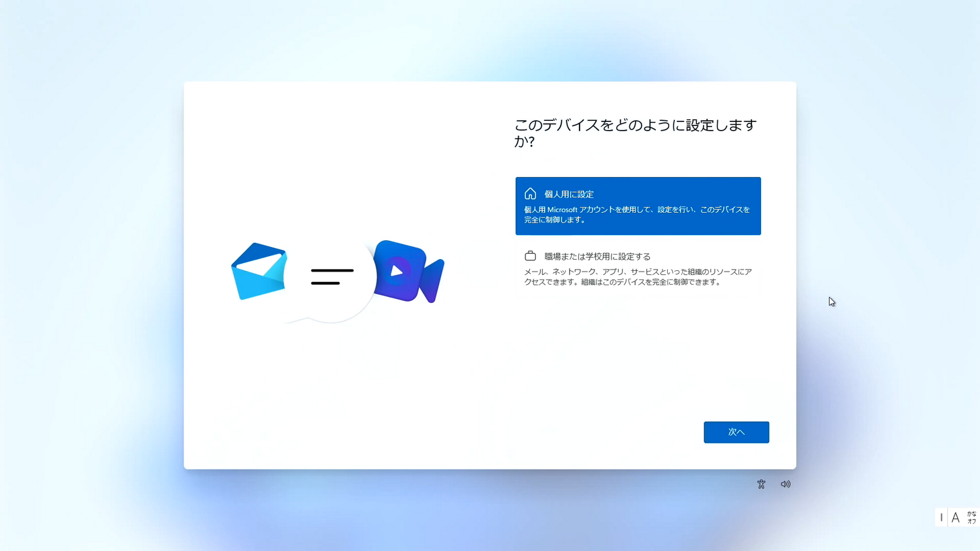Select the 職場または学校用に設定する option
This screenshot has width=980, height=551.
(x=638, y=269)
